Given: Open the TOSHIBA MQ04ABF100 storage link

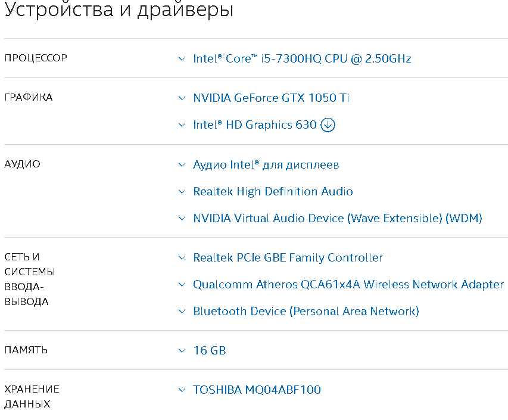Looking at the screenshot, I should click(x=257, y=390).
